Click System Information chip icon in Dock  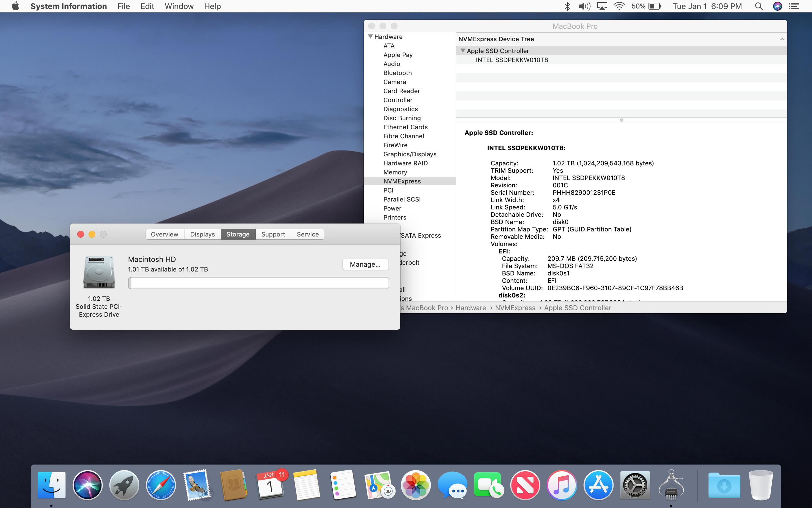(x=671, y=485)
